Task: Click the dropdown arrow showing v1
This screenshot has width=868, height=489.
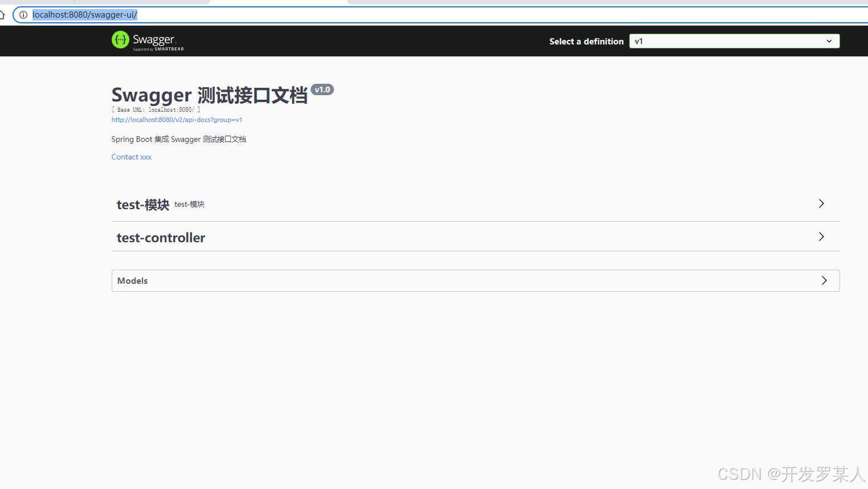Action: [x=830, y=41]
